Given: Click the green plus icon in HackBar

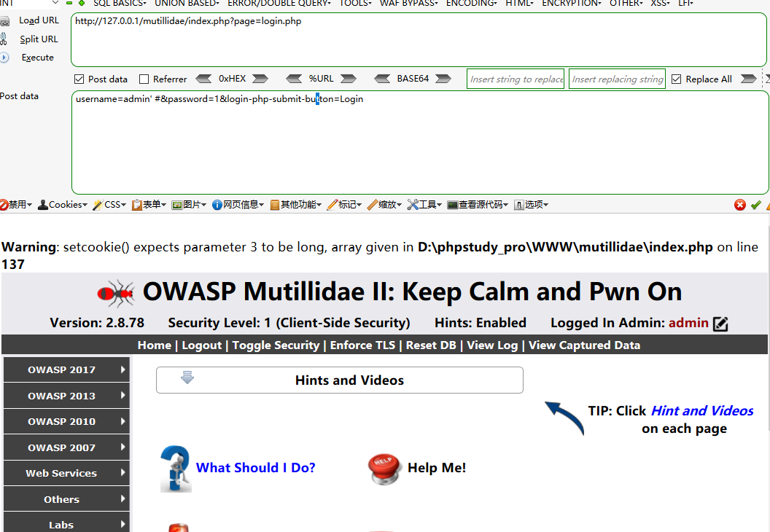Looking at the screenshot, I should pos(82,3).
